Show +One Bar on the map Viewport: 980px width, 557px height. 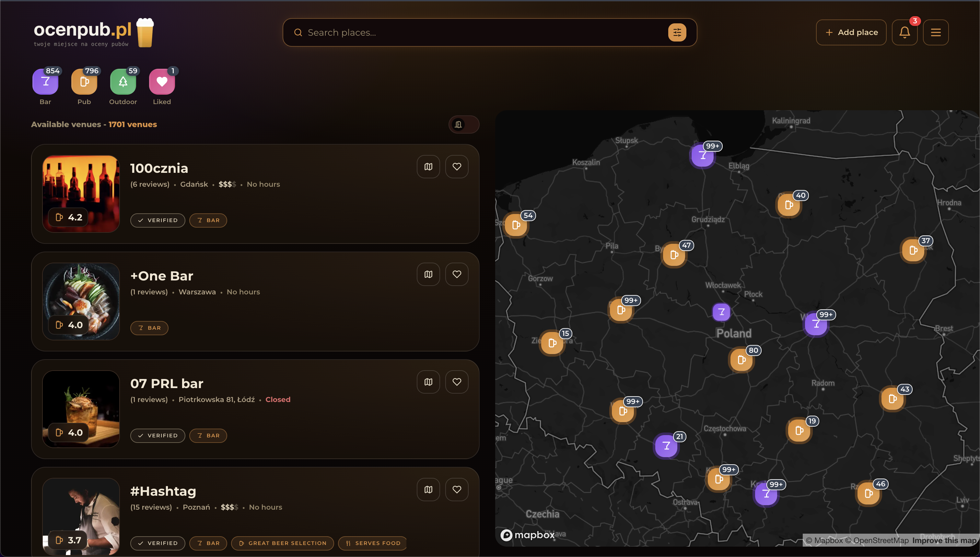coord(428,274)
